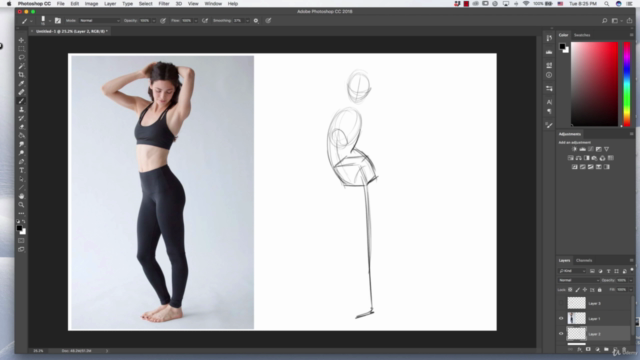Open the Apple menu

pos(9,4)
